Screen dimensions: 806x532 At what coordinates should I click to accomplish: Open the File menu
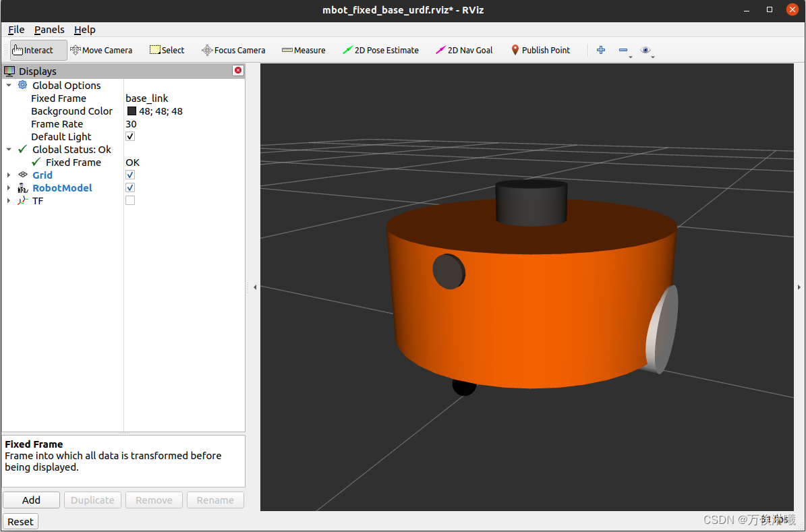(16, 29)
